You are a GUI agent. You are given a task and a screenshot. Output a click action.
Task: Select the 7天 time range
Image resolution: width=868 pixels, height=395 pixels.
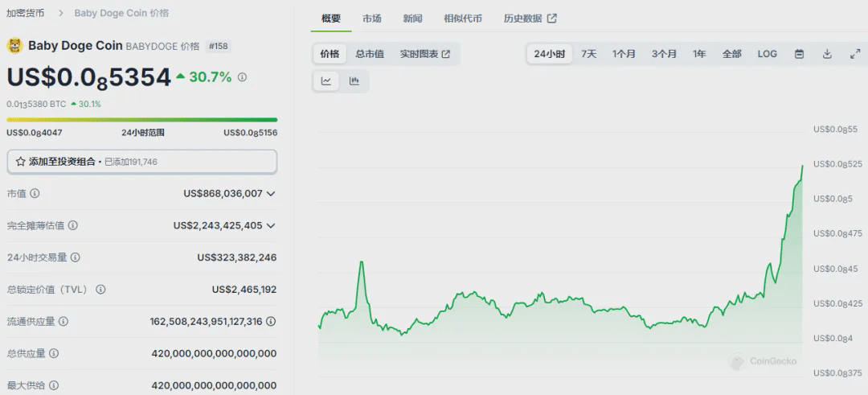pos(589,54)
